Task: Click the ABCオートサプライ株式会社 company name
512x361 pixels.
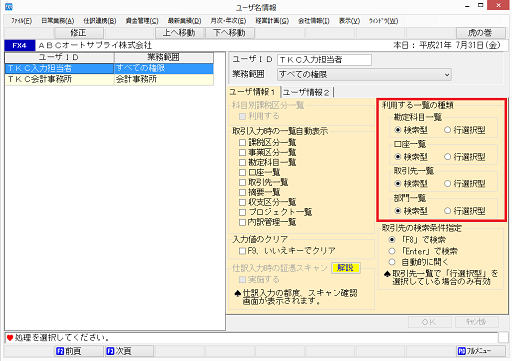Action: (95, 45)
